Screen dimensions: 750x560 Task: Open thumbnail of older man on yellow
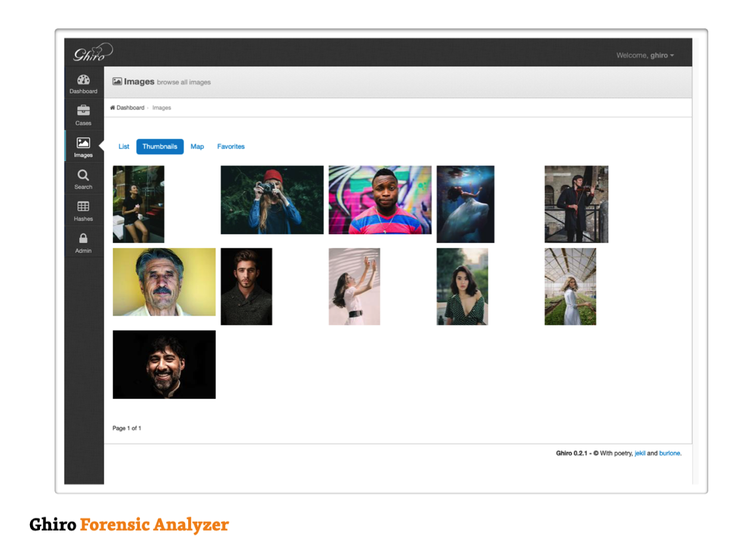[x=164, y=282]
